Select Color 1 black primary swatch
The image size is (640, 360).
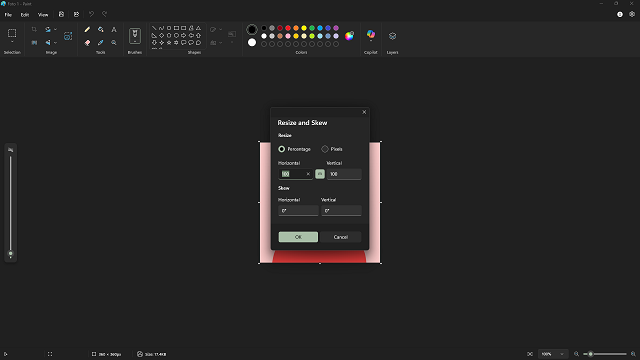coord(252,29)
